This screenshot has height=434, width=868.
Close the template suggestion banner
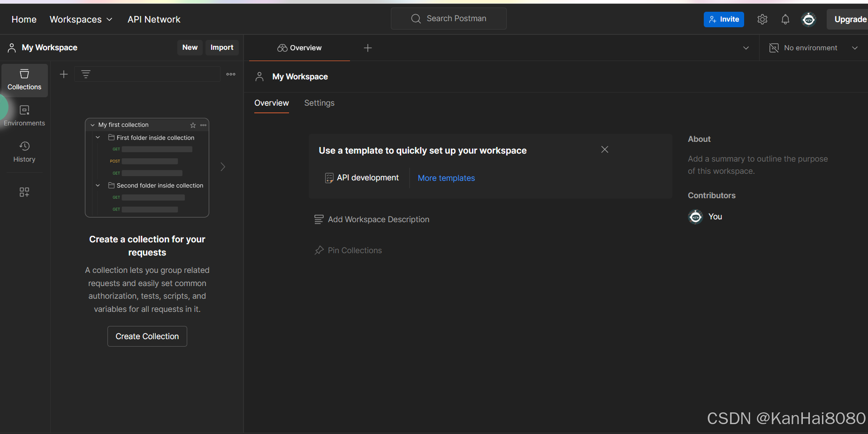605,149
